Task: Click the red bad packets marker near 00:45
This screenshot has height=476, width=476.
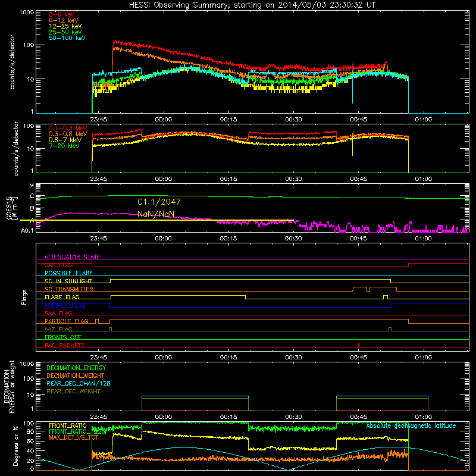Action: point(359,345)
